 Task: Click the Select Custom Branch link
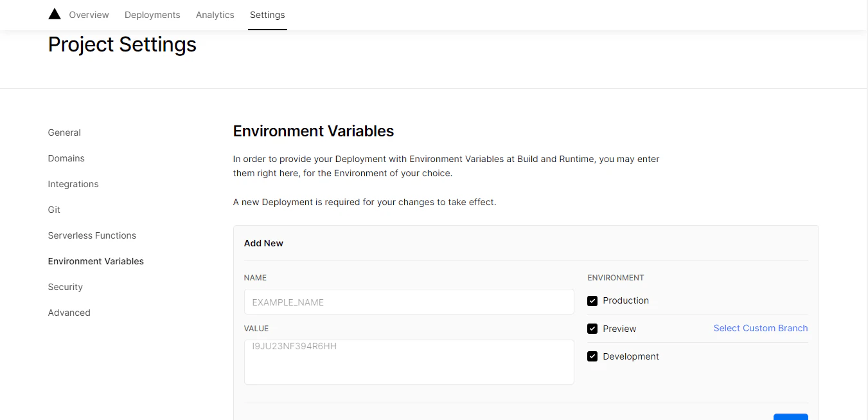[760, 328]
